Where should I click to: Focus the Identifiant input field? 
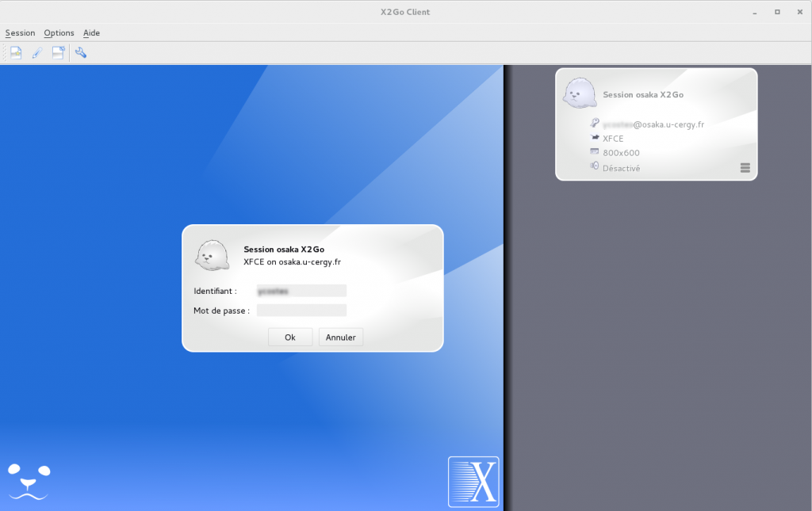(301, 291)
